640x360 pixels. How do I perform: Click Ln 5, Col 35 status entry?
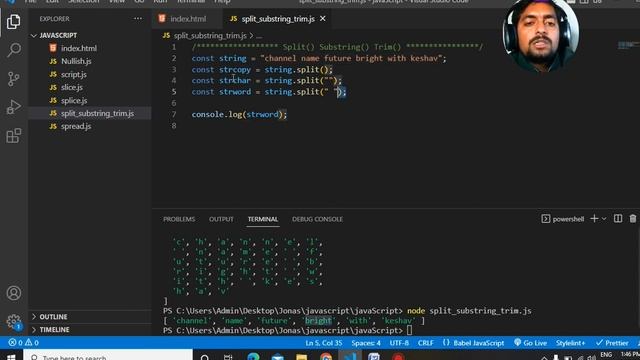pos(324,343)
